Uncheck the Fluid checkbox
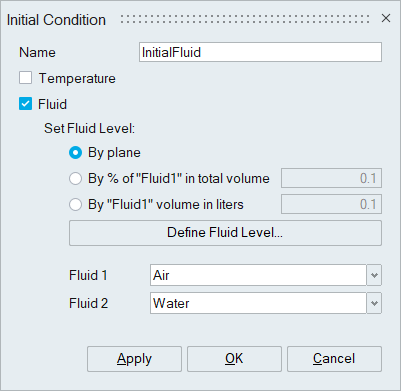The height and width of the screenshot is (391, 401). point(26,104)
